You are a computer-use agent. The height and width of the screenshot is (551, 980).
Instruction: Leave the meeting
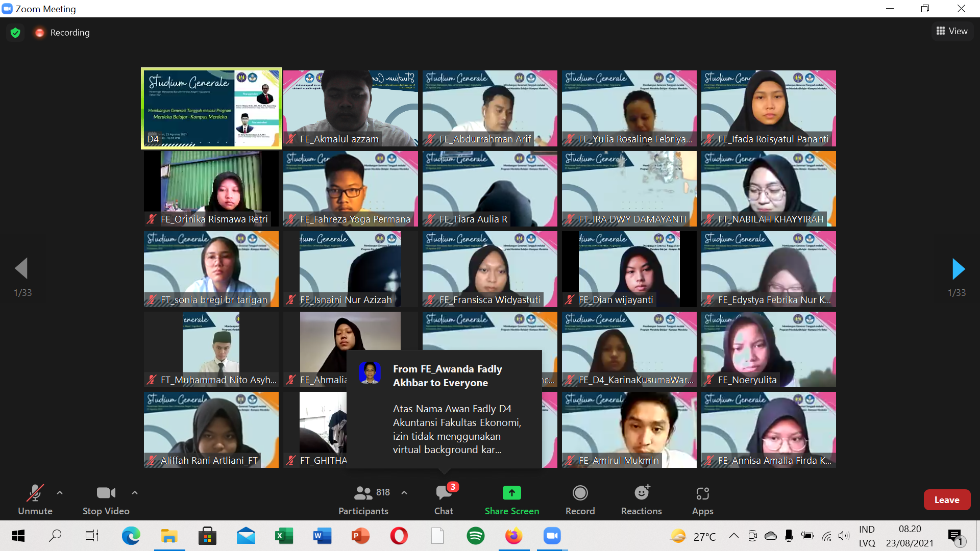[x=946, y=500]
